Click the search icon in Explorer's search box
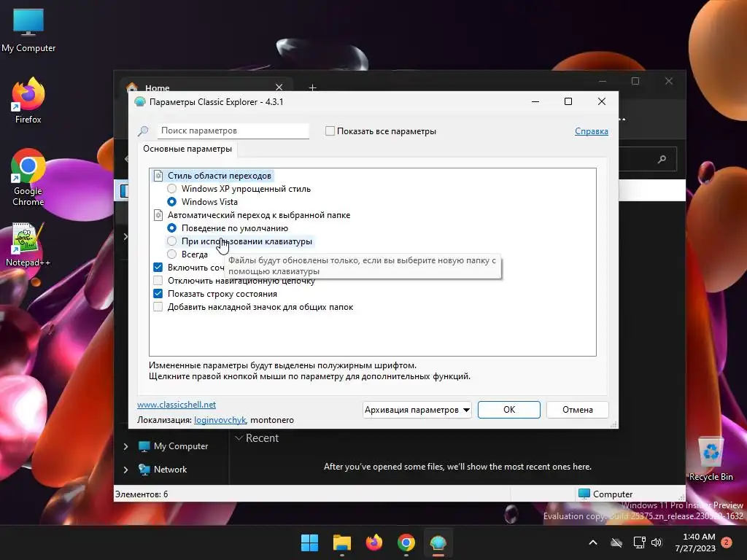Screen dimensions: 747x560 pos(662,159)
